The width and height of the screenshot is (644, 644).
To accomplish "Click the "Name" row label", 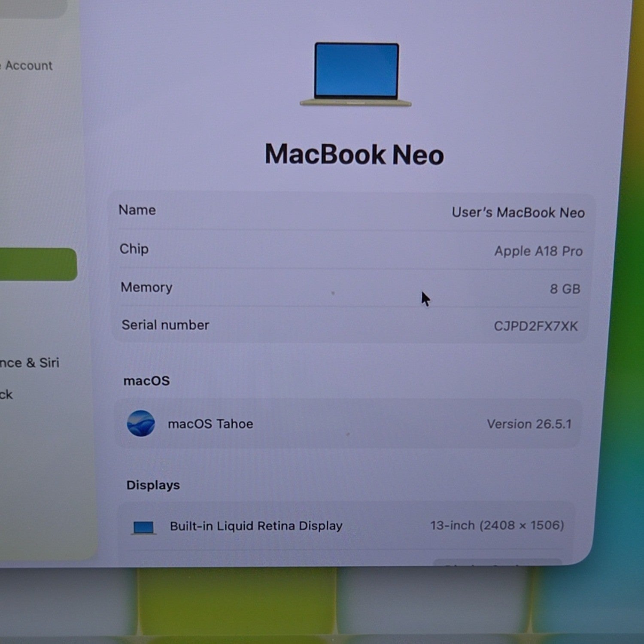I will click(137, 210).
